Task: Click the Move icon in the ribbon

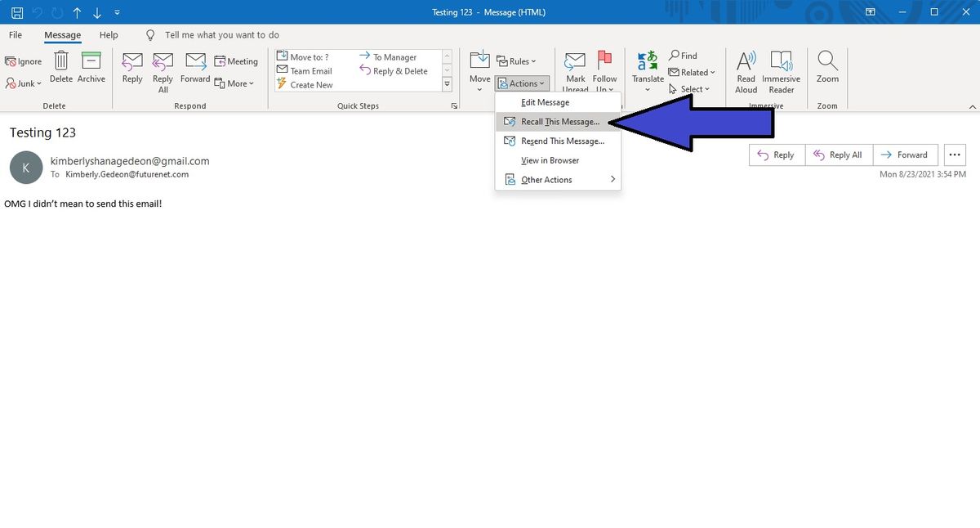Action: click(x=479, y=65)
